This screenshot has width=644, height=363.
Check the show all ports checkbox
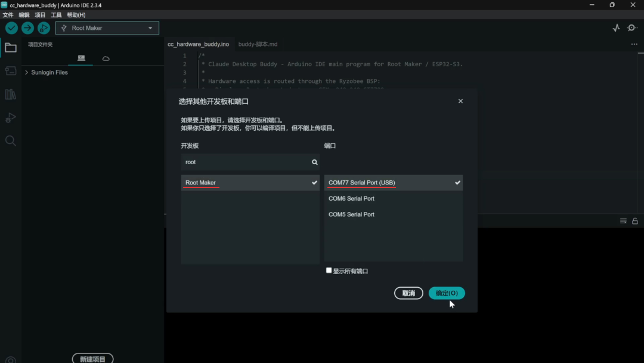point(329,270)
